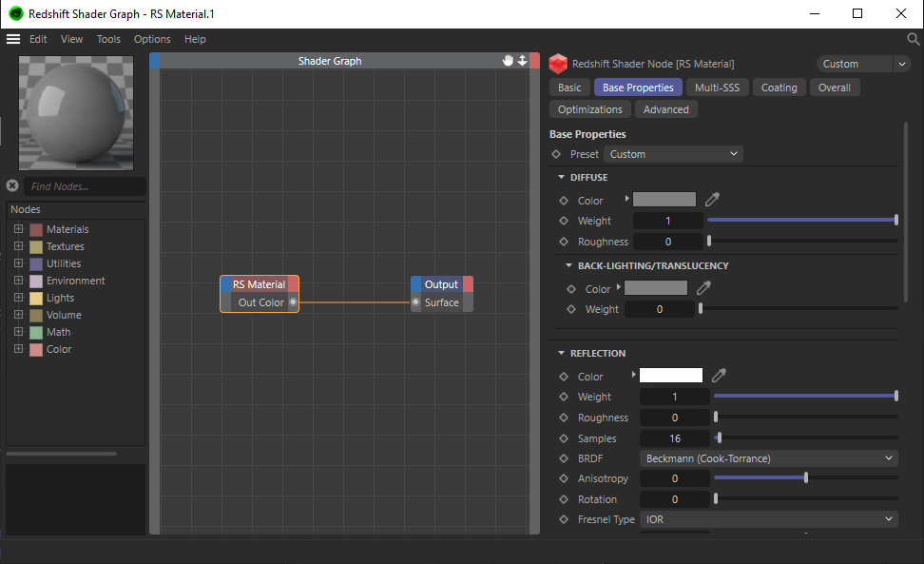Open the Edit menu
924x564 pixels.
[x=38, y=39]
